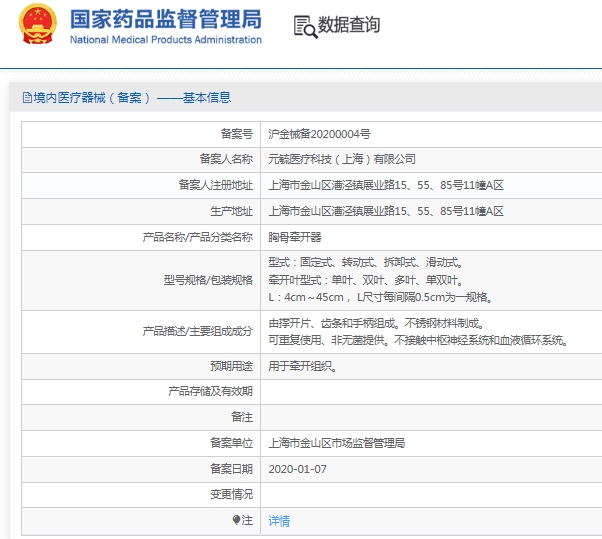The height and width of the screenshot is (539, 602).
Task: Click the 型号规格/包装规格 label
Action: click(208, 280)
